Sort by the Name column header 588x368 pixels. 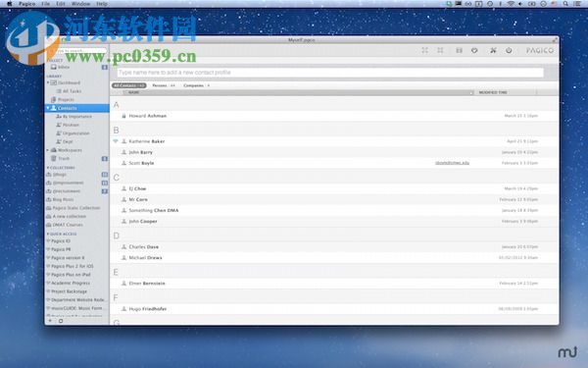(x=133, y=92)
